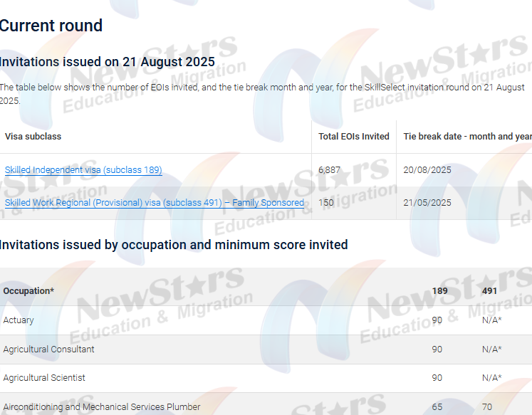Select Agricultural Scientist's 491 value N/A*

pyautogui.click(x=492, y=378)
